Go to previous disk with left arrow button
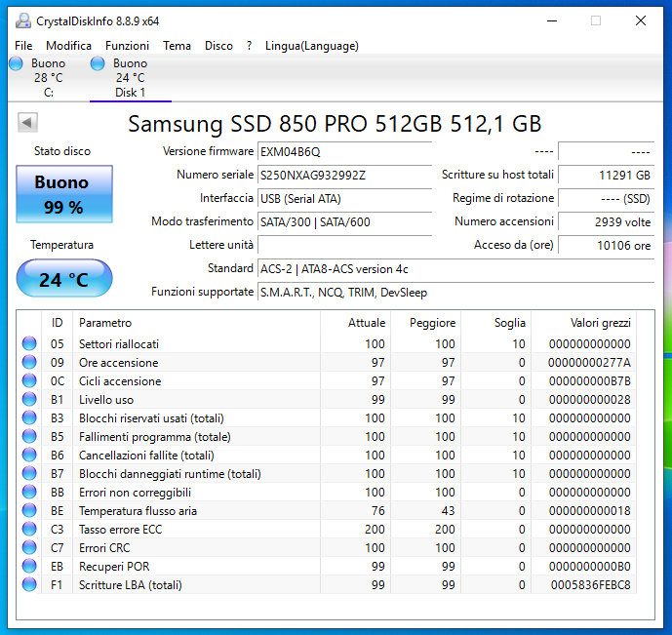This screenshot has height=635, width=672. [x=27, y=123]
